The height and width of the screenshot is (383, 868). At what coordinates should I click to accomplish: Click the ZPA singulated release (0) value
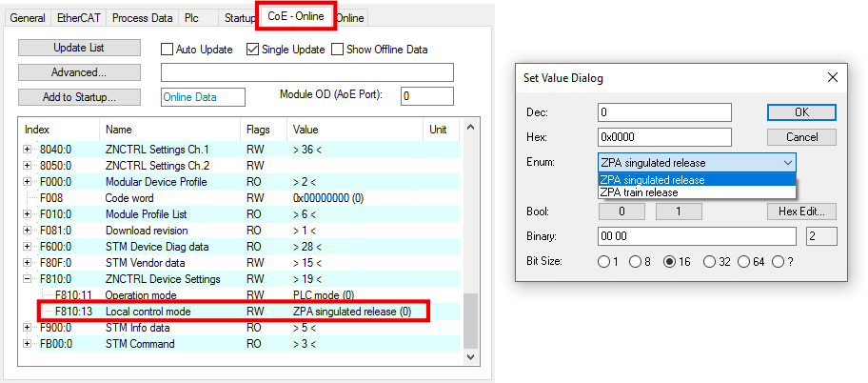352,312
